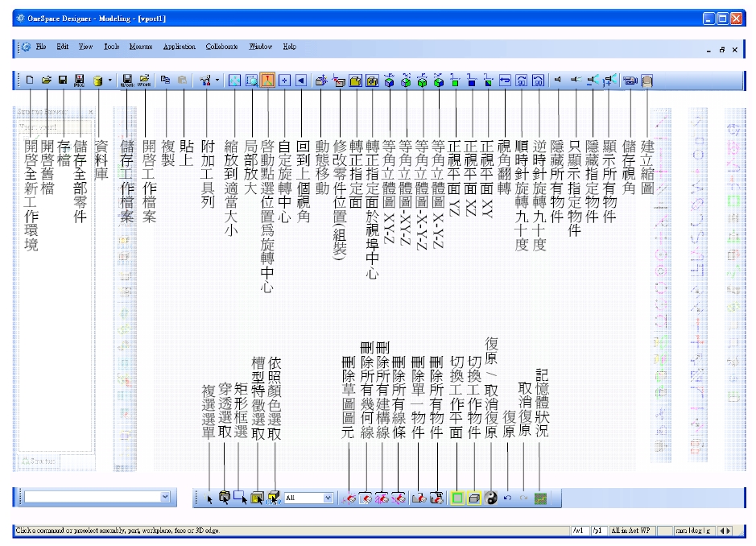
Task: Open the empty command combo box dropdown
Action: [x=165, y=496]
